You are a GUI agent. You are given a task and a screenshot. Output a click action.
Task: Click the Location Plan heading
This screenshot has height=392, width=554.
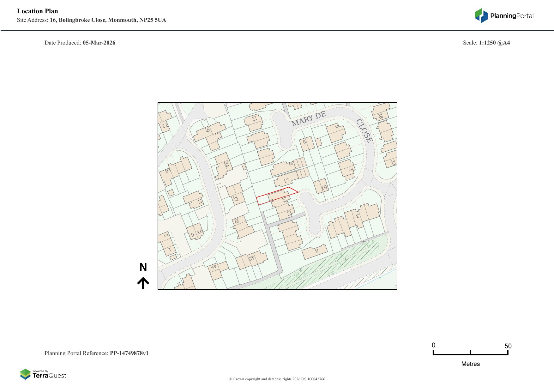point(38,11)
